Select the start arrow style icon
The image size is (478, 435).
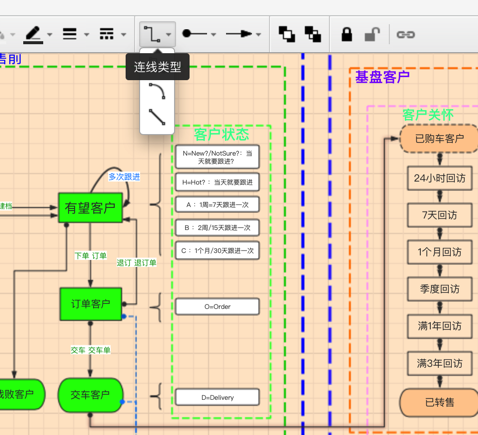click(x=194, y=34)
